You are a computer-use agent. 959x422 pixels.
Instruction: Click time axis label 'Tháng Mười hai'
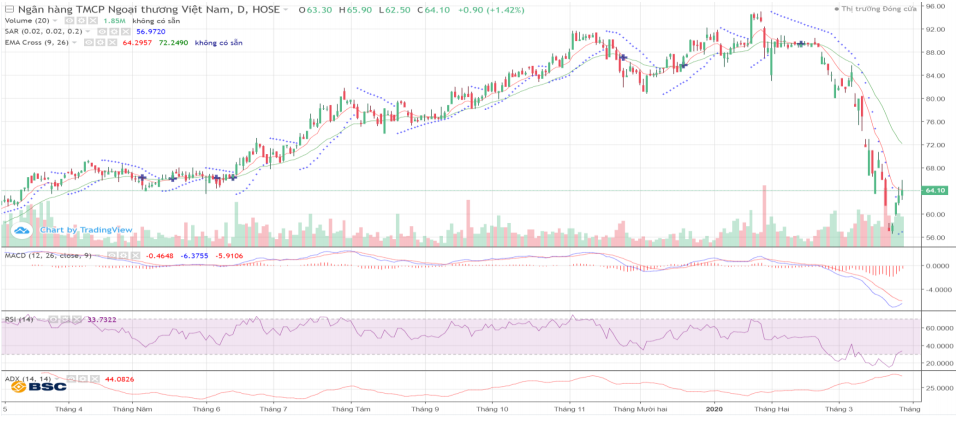coord(641,408)
